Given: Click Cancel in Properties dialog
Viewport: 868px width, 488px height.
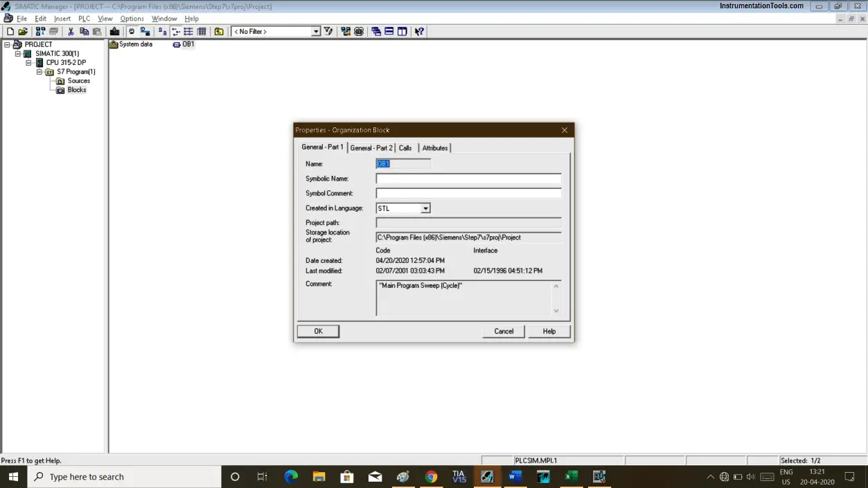Looking at the screenshot, I should pyautogui.click(x=504, y=331).
